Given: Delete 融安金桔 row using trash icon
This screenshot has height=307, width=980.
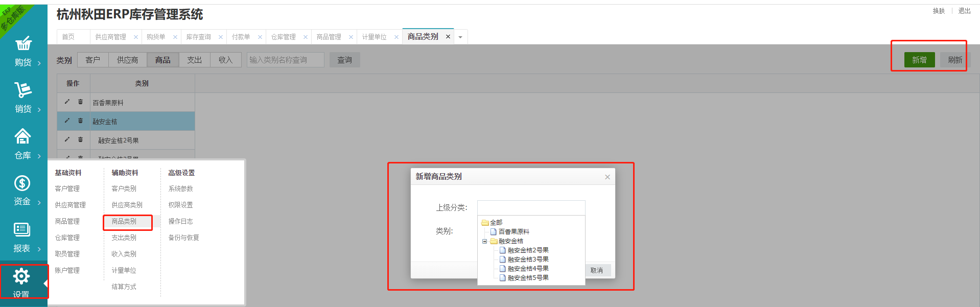Looking at the screenshot, I should click(80, 121).
